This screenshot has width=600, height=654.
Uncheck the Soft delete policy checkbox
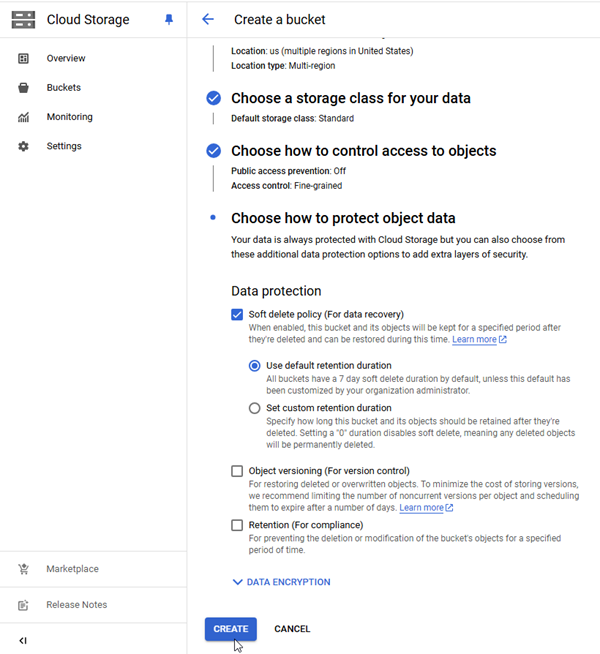(237, 314)
